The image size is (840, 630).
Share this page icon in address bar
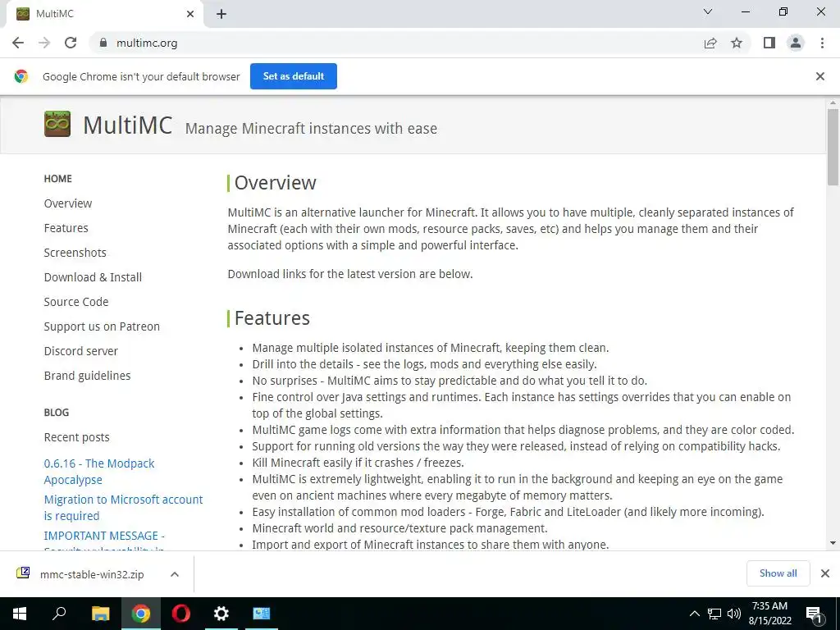coord(710,43)
